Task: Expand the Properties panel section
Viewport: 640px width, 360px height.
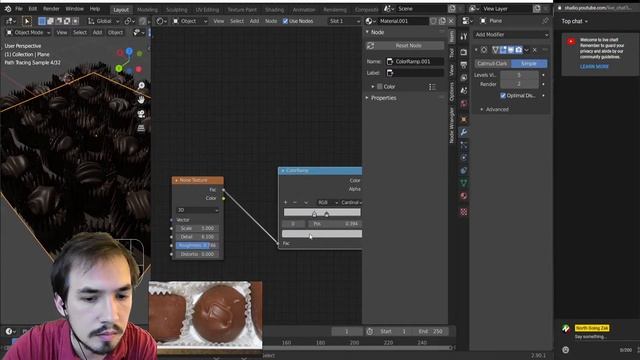Action: click(367, 98)
